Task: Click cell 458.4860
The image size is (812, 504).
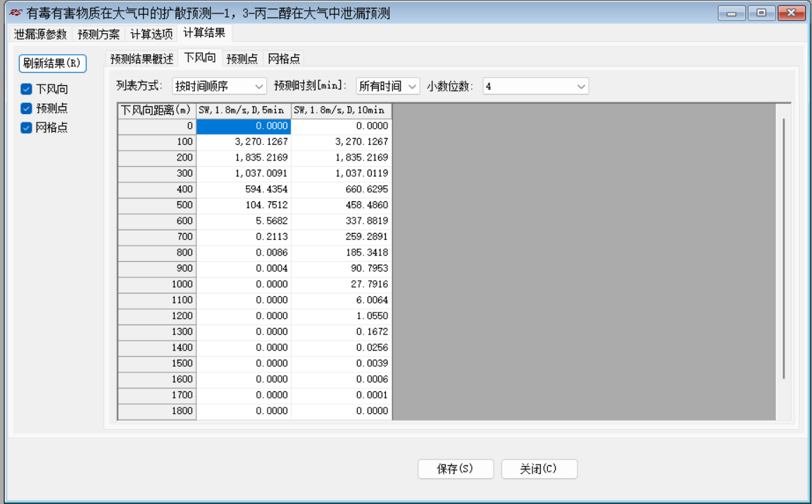Action: tap(342, 205)
